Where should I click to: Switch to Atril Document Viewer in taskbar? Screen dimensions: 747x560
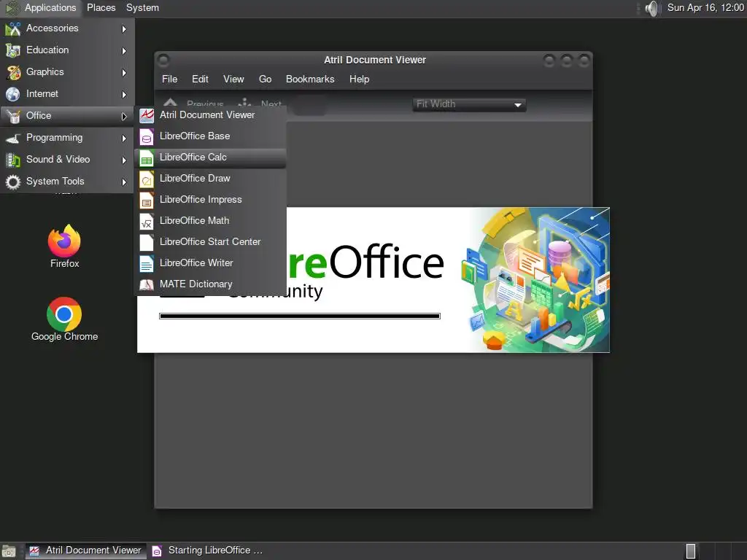(86, 551)
